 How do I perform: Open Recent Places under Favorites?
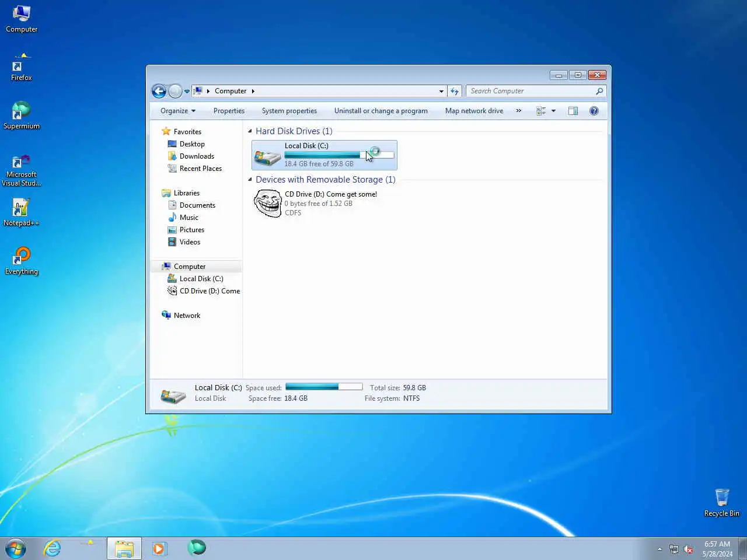[x=201, y=169]
